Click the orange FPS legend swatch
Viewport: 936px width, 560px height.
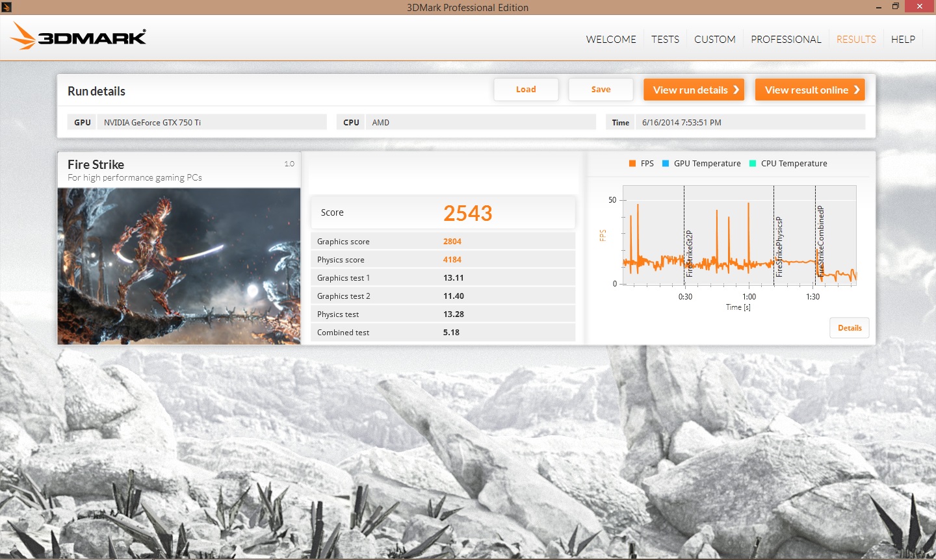[x=632, y=164]
